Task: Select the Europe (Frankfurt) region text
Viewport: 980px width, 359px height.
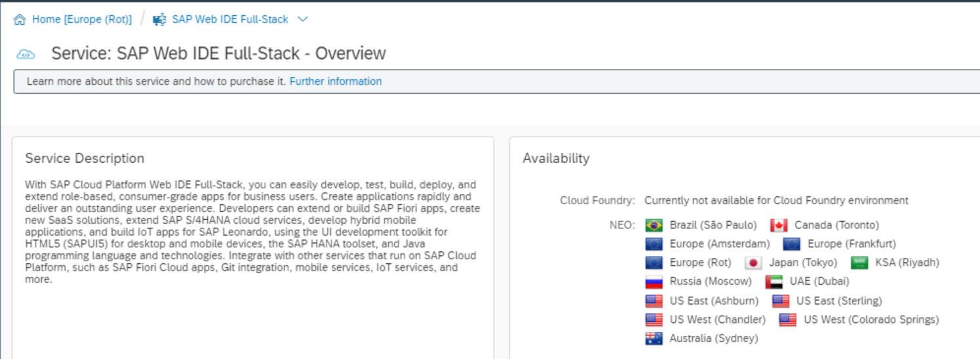Action: (x=852, y=244)
